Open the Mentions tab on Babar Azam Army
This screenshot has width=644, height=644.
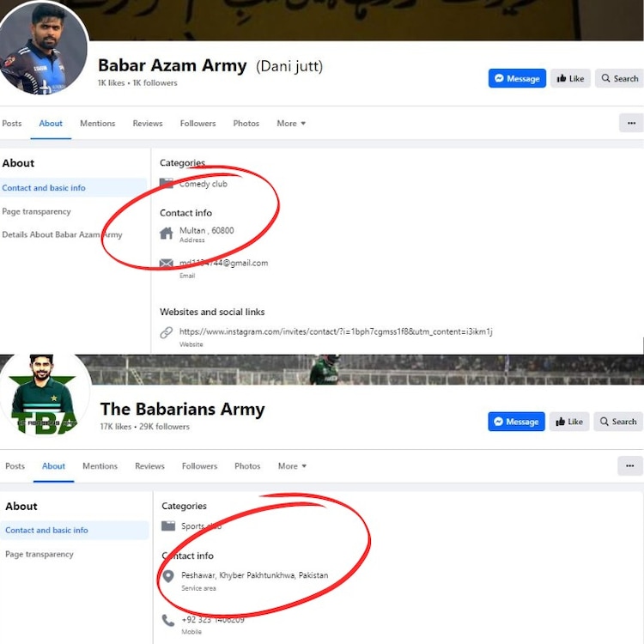97,124
